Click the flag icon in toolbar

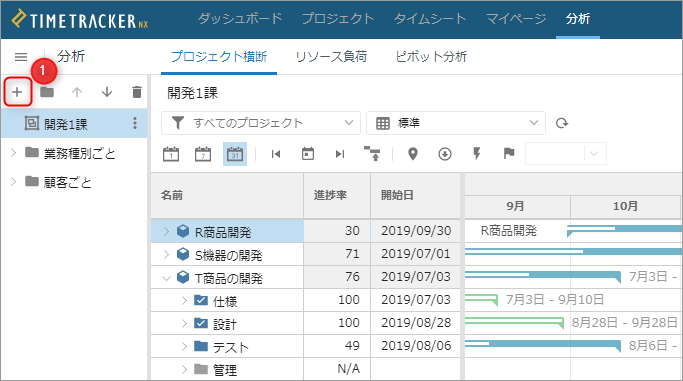coord(509,153)
